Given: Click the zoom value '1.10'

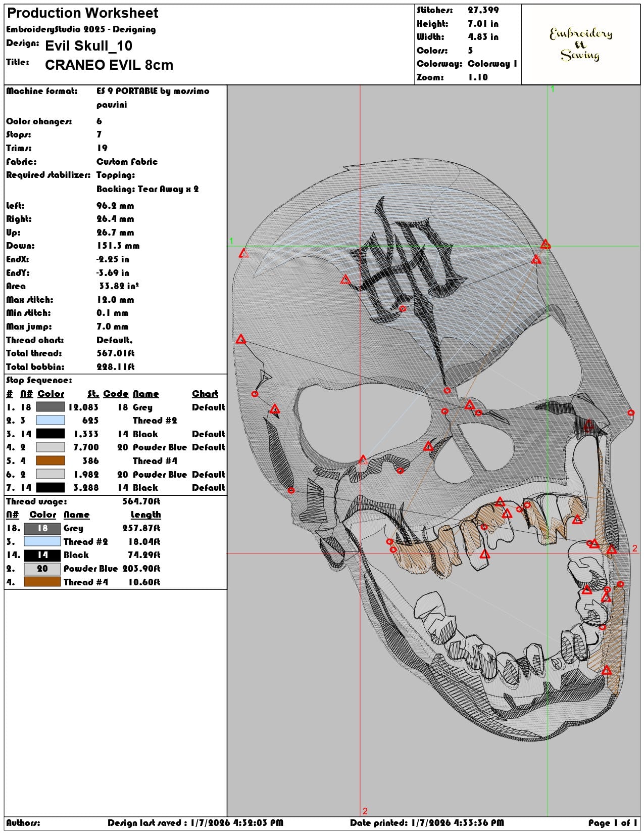Looking at the screenshot, I should click(x=478, y=77).
